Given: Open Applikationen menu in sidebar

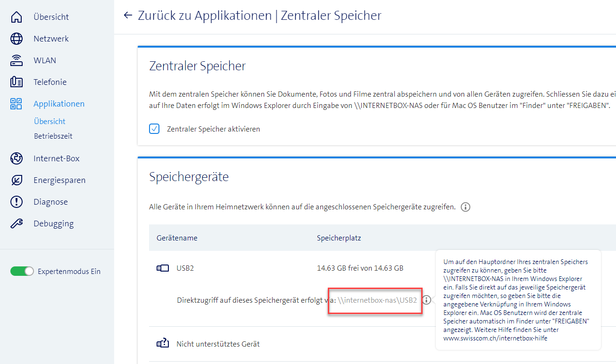Looking at the screenshot, I should point(59,104).
